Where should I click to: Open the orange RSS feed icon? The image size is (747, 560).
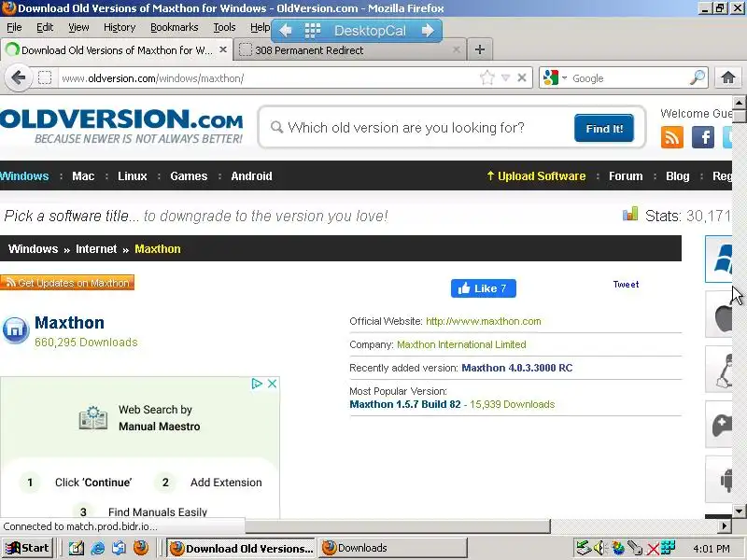click(672, 137)
